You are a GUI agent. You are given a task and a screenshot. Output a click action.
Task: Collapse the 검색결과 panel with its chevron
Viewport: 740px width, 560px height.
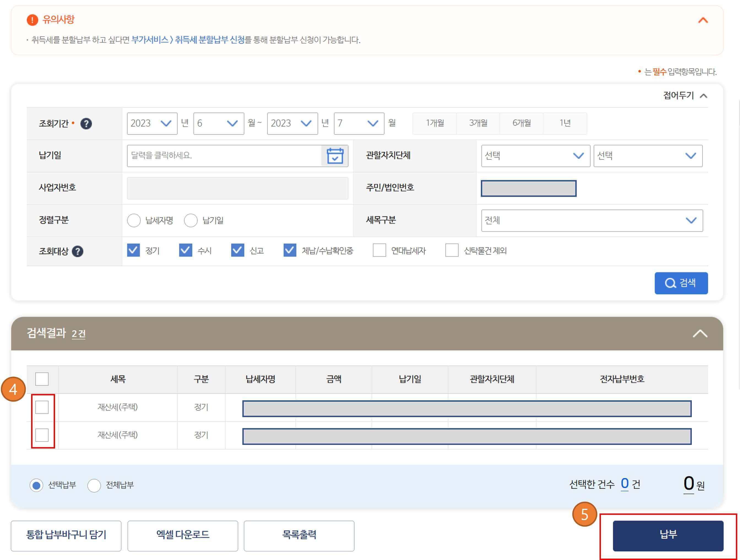(700, 333)
